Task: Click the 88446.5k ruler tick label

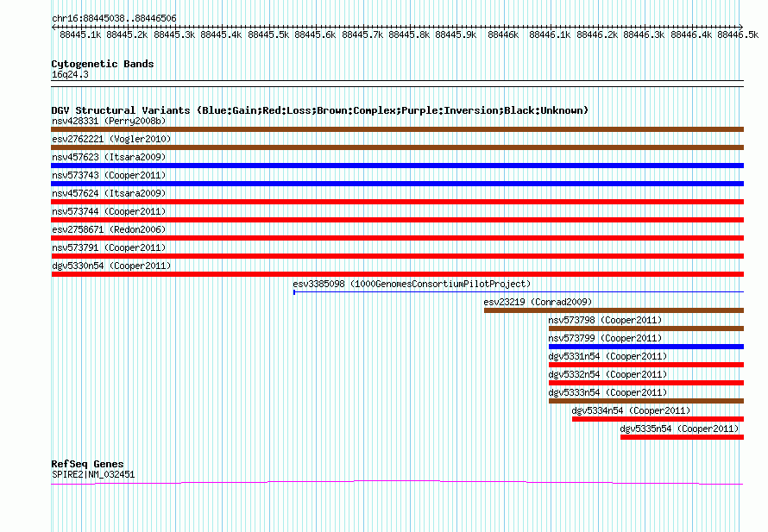Action: (738, 34)
